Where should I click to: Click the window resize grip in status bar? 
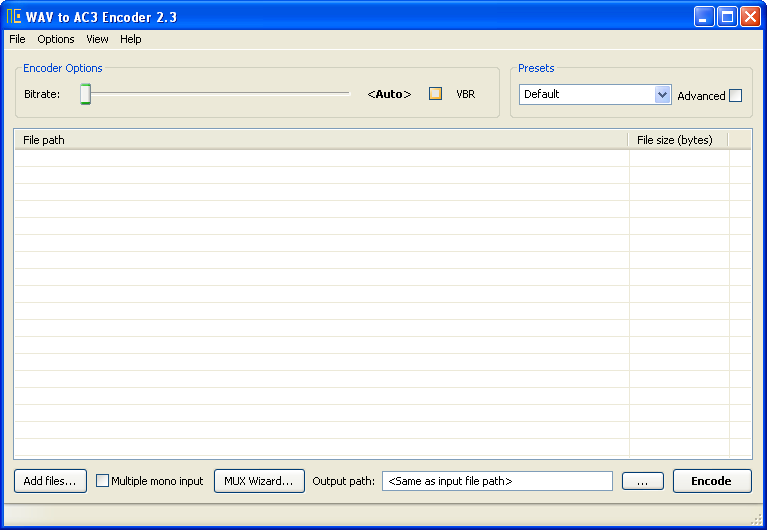tap(756, 518)
